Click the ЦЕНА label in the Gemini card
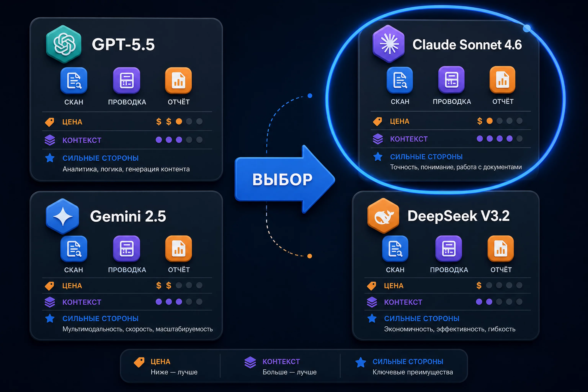The width and height of the screenshot is (588, 392). 72,286
